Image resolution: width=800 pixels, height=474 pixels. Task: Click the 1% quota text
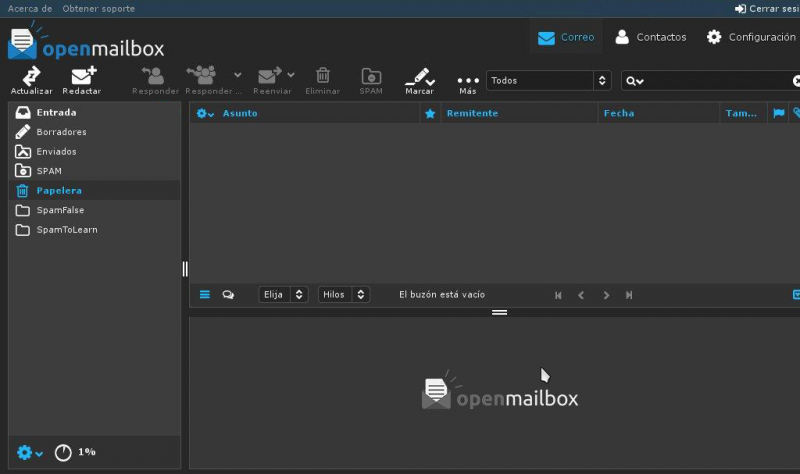point(87,452)
